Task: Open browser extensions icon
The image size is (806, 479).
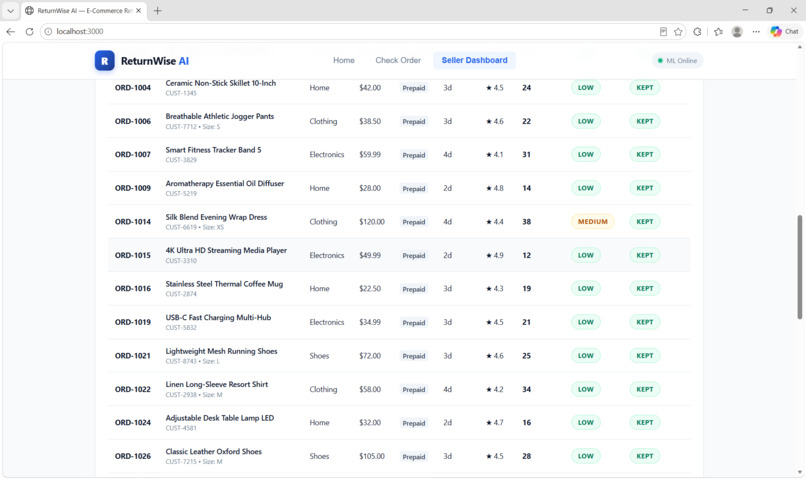Action: click(x=697, y=31)
